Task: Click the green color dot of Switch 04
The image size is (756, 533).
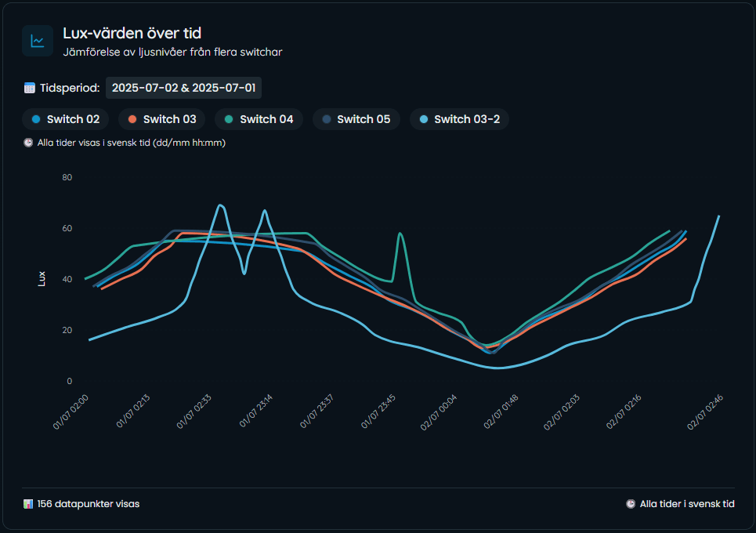Action: point(229,119)
